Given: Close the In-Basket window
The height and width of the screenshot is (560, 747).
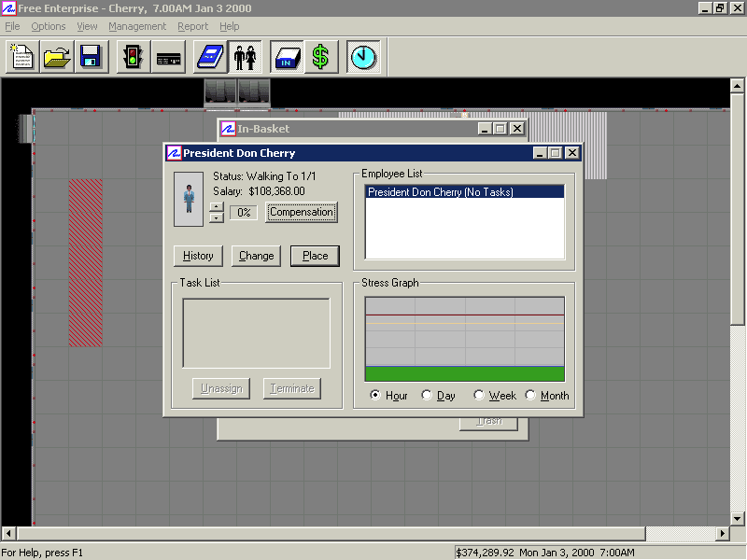Looking at the screenshot, I should click(x=517, y=129).
